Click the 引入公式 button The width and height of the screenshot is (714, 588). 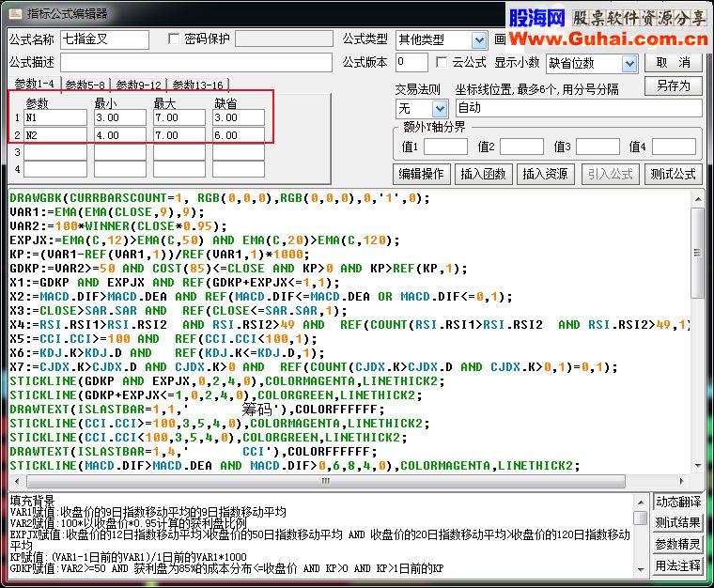[610, 174]
